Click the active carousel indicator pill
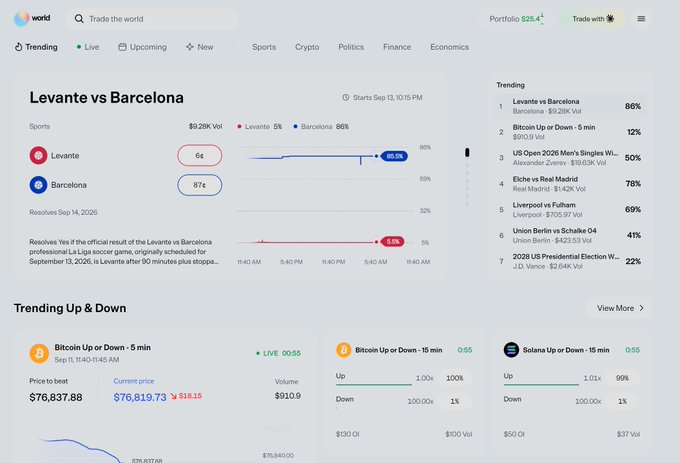 pyautogui.click(x=467, y=153)
